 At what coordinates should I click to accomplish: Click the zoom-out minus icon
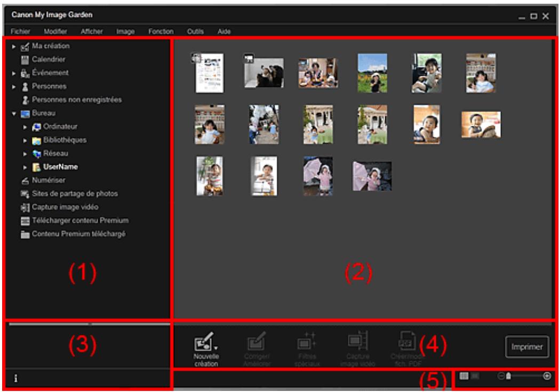coord(501,375)
